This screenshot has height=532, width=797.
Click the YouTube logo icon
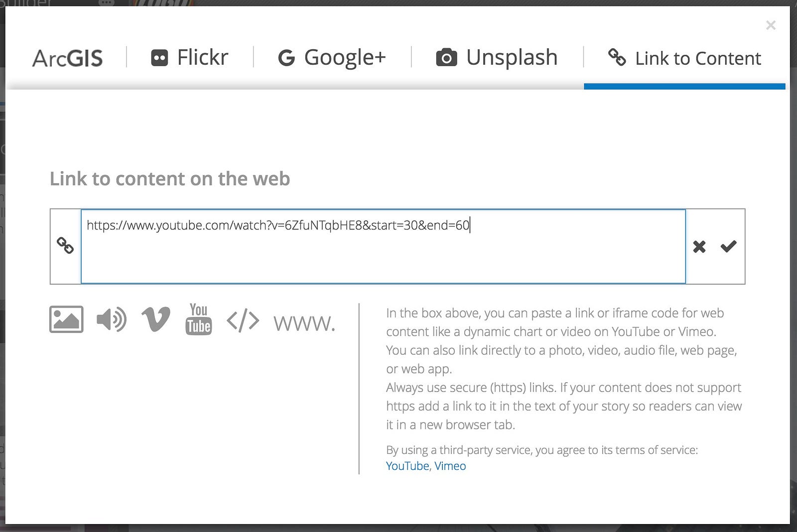point(199,319)
